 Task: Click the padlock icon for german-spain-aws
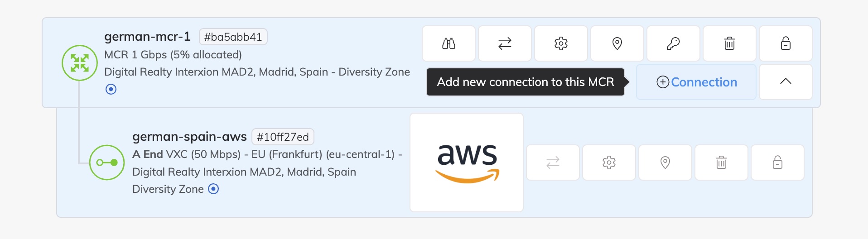(777, 163)
